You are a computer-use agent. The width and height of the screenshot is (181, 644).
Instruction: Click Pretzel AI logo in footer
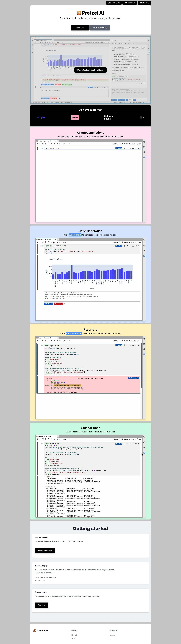(x=41, y=631)
